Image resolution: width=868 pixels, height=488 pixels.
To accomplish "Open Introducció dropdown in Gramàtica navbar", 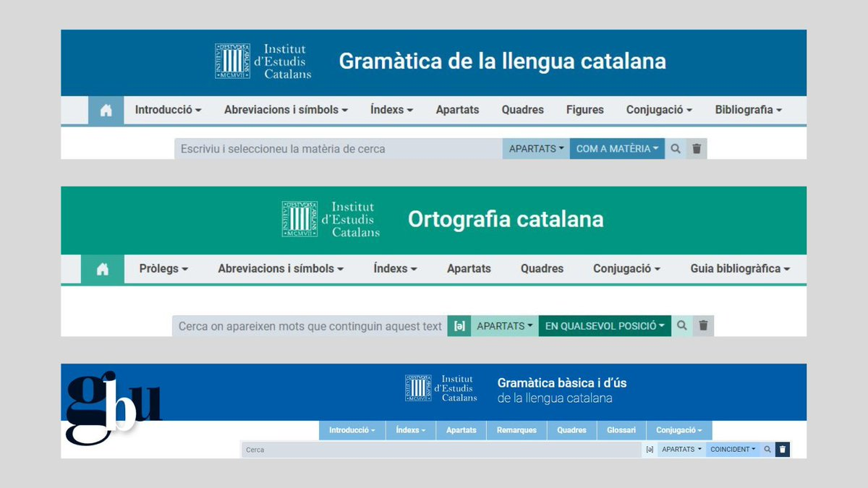I will (168, 110).
